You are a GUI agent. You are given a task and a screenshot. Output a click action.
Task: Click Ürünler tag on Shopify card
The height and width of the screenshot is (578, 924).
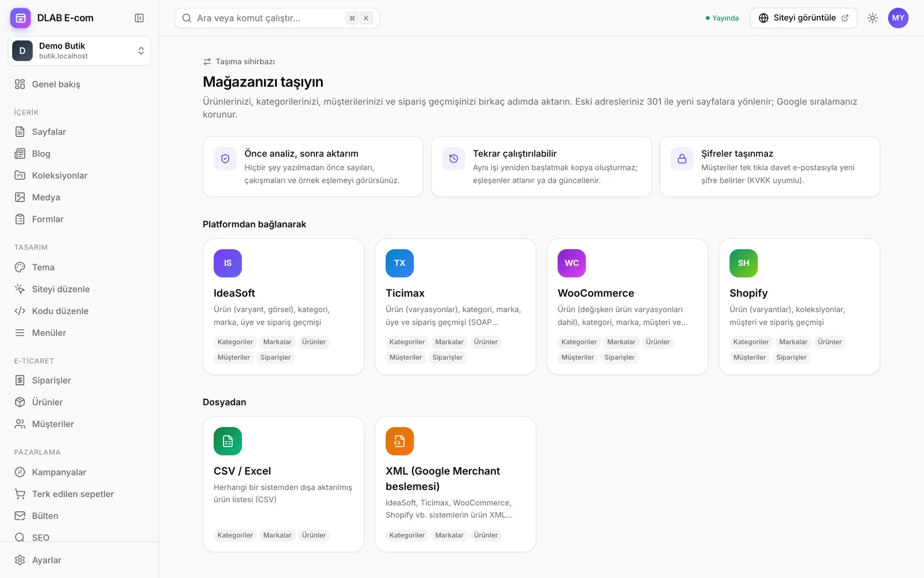[830, 342]
